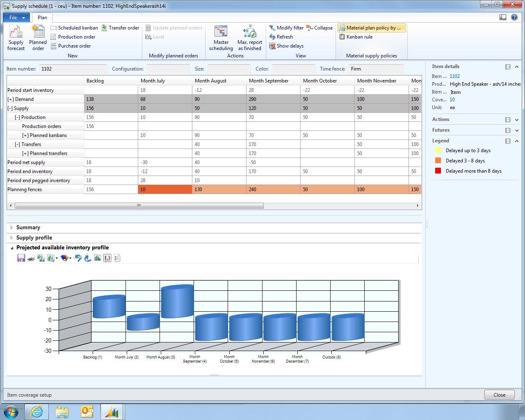Open chart type dropdown in chart toolbar
Screen dimensions: 525x420
coord(52,258)
